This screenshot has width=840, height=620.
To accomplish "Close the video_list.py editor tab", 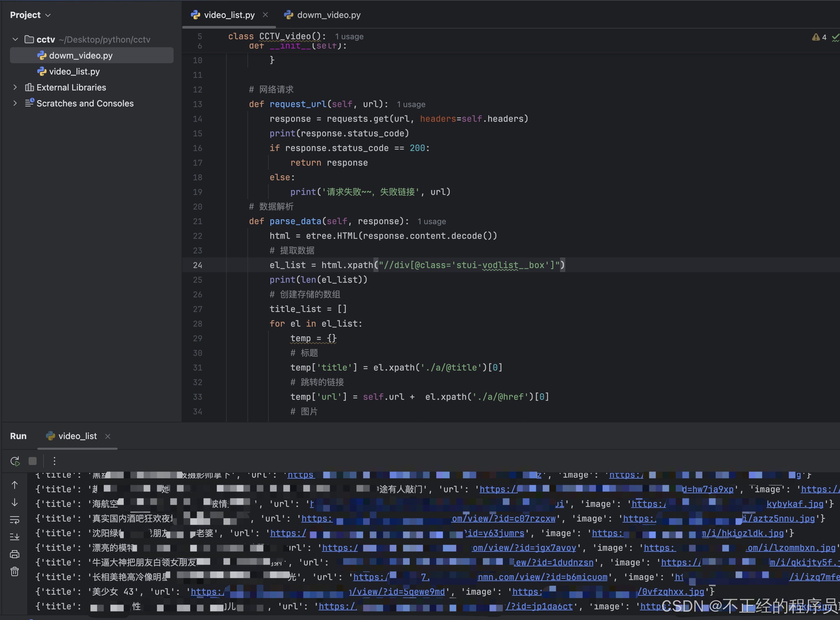I will (265, 15).
